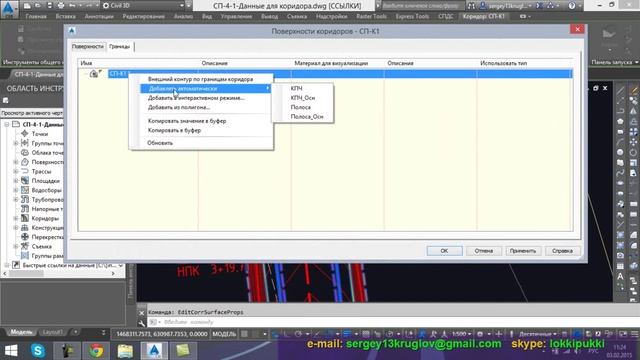Click the Имя column header

tap(138, 63)
